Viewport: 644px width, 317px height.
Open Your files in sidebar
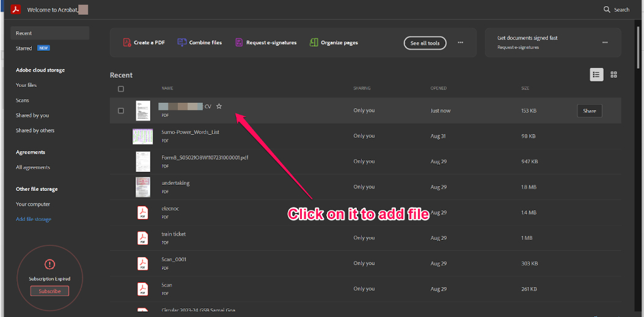tap(26, 85)
